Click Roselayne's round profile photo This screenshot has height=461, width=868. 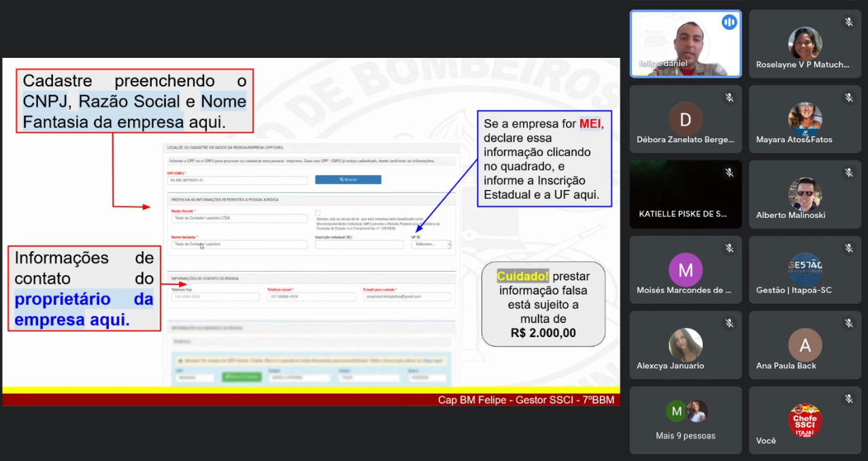click(805, 44)
